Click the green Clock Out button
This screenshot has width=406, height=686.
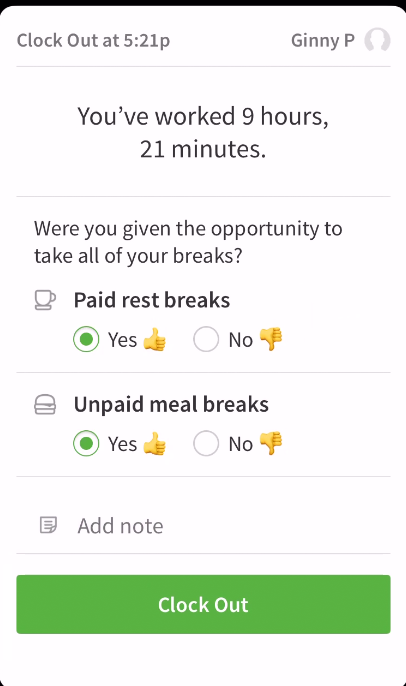[x=203, y=604]
